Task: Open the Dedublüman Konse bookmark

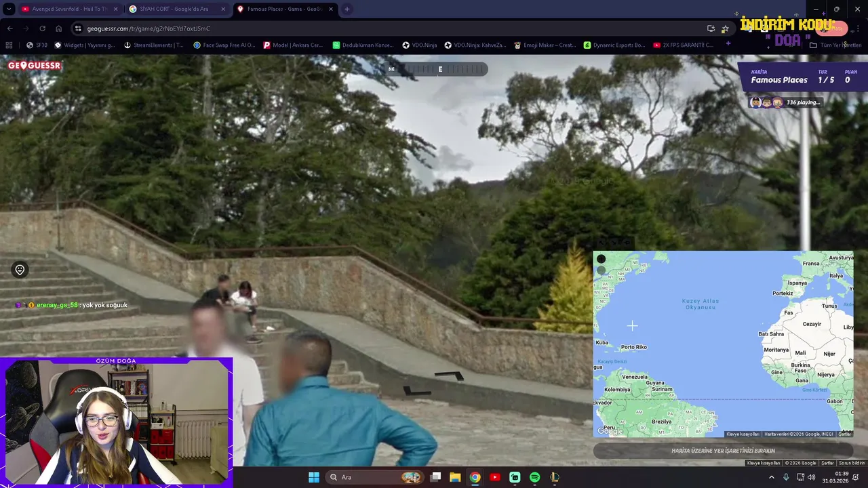Action: 363,45
